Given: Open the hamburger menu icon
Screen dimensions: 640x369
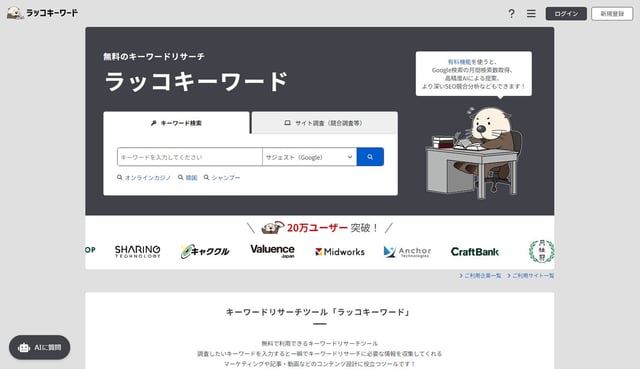Looking at the screenshot, I should 531,13.
